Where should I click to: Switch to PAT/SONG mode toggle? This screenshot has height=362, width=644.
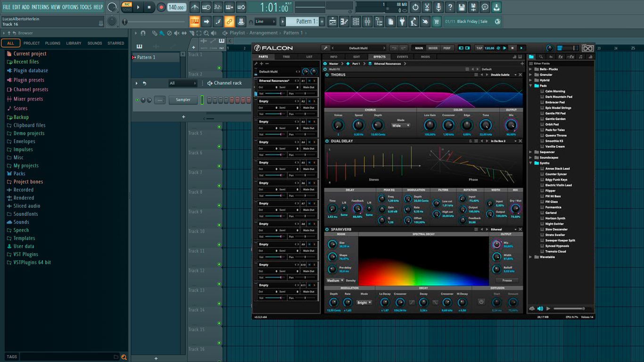[127, 7]
